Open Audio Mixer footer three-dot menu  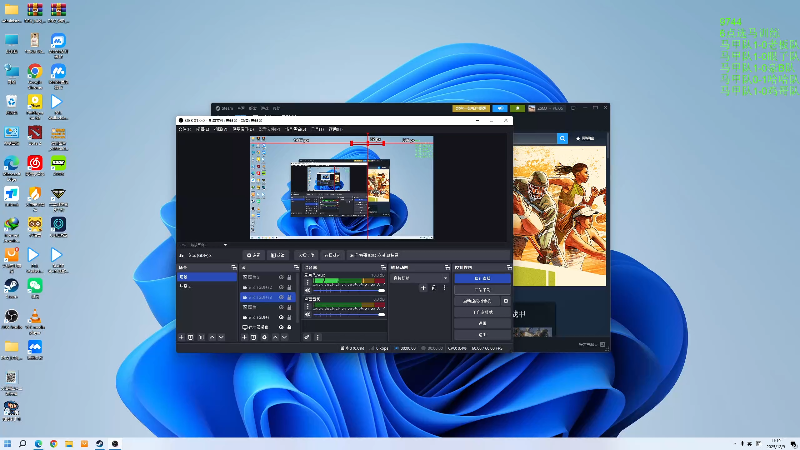pyautogui.click(x=317, y=337)
